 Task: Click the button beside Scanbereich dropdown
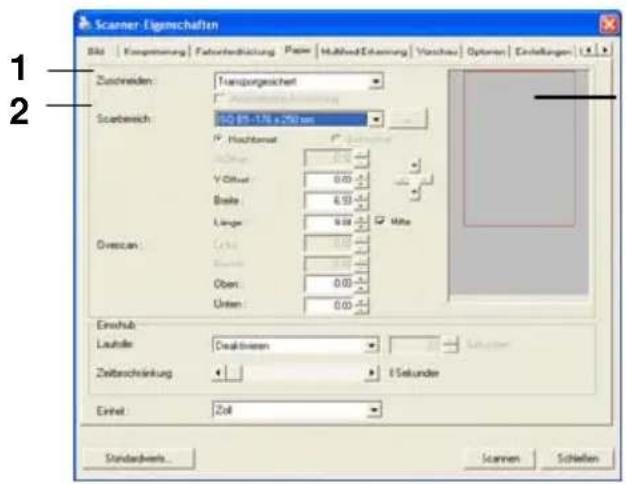coord(408,119)
